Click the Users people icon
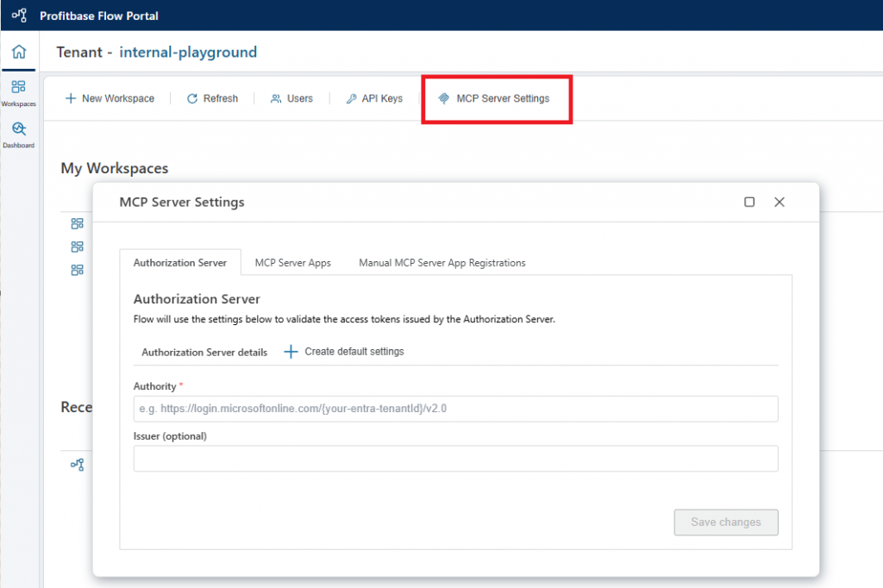 pyautogui.click(x=276, y=98)
